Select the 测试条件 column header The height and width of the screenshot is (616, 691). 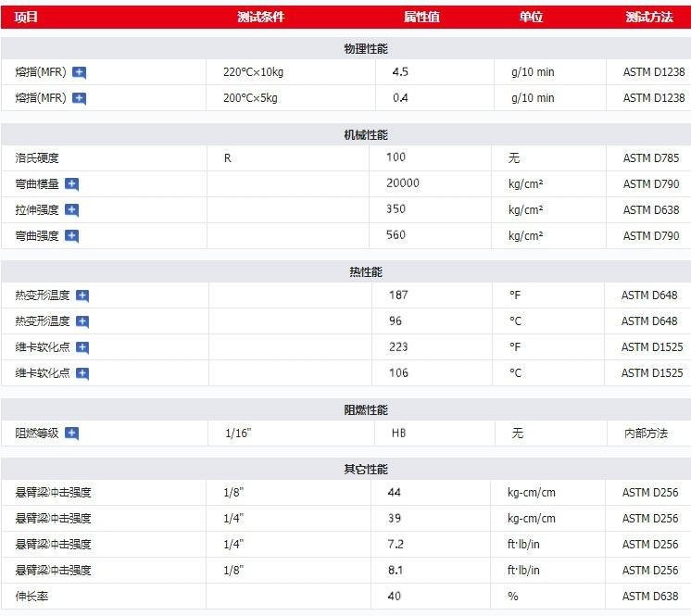click(x=260, y=17)
